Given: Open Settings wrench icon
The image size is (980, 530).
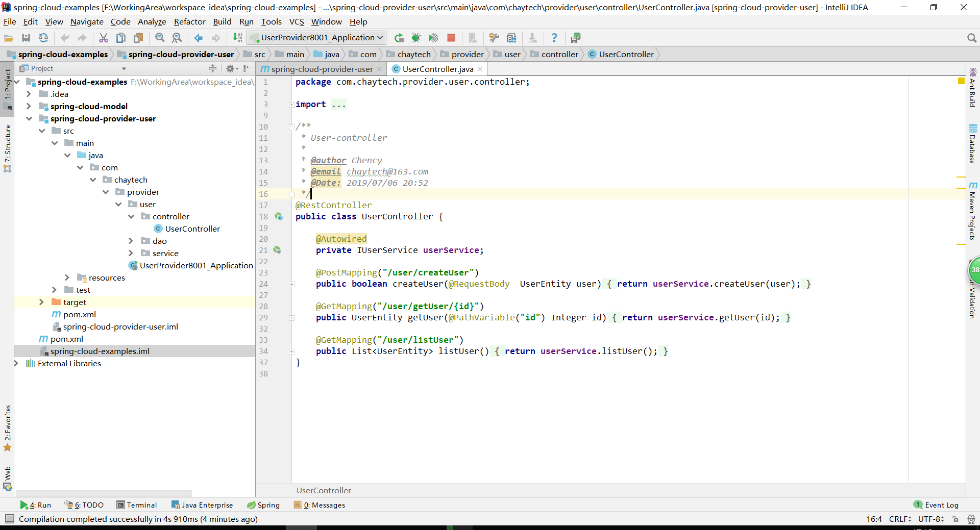Looking at the screenshot, I should pos(494,38).
